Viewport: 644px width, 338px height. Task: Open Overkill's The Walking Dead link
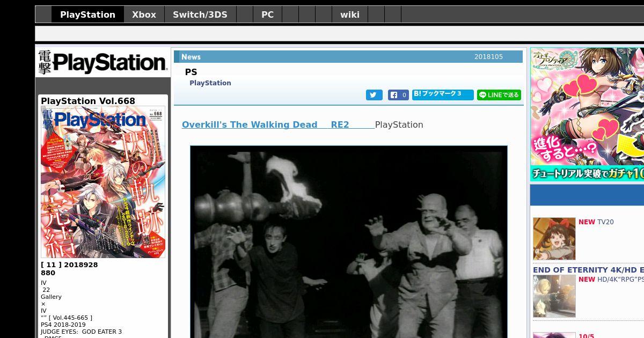pyautogui.click(x=250, y=124)
